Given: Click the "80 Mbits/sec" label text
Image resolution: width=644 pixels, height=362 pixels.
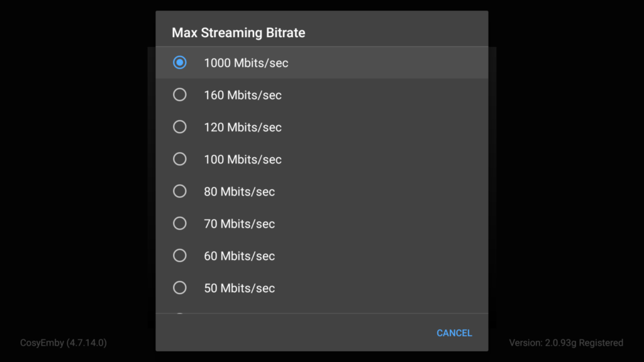Looking at the screenshot, I should pyautogui.click(x=240, y=191).
